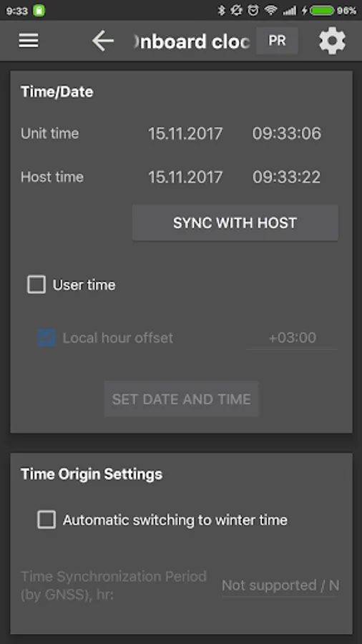Tap the SYNC WITH HOST button
The height and width of the screenshot is (644, 362).
(235, 223)
